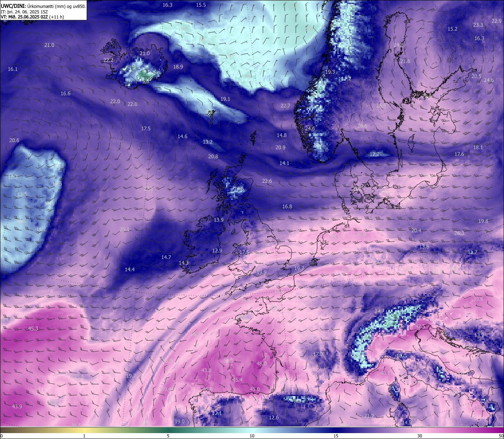The image size is (504, 439).
Task: Click the 21.6 value label
Action: coord(405,61)
